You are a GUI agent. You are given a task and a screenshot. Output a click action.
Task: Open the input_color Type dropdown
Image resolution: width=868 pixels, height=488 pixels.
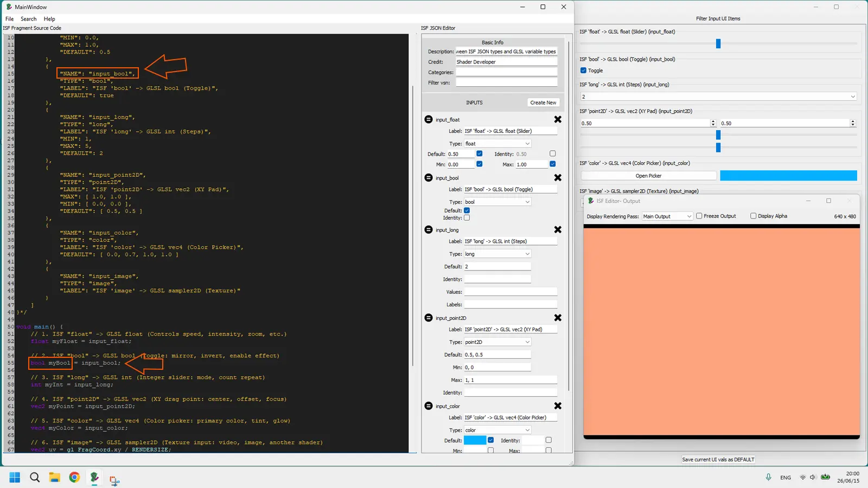click(497, 430)
